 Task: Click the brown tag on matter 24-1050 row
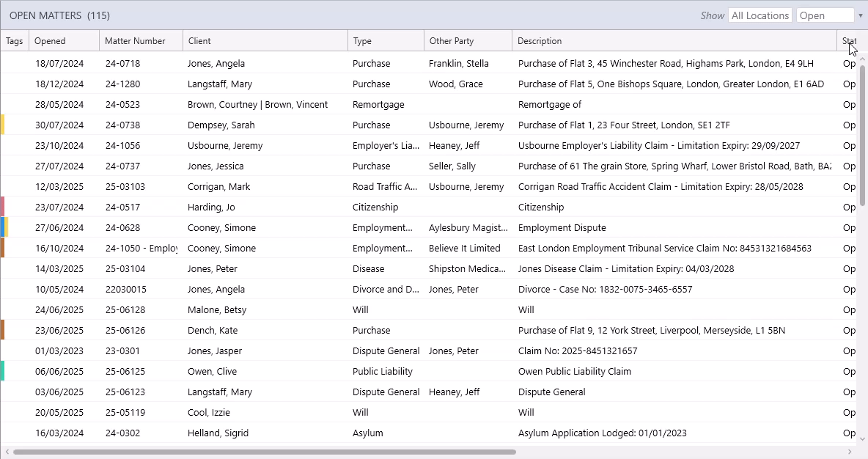point(2,248)
